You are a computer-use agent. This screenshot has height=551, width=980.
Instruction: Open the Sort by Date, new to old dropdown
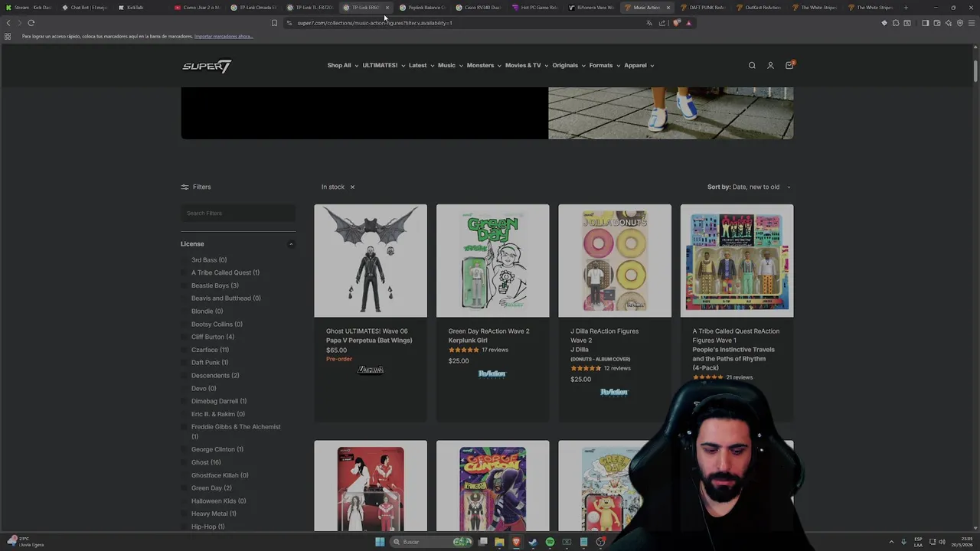coord(750,187)
